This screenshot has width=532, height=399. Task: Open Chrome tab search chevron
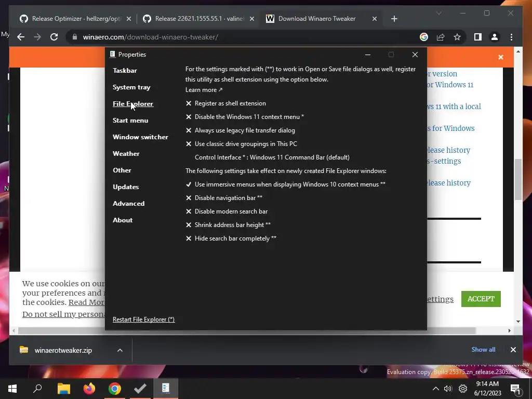click(438, 13)
